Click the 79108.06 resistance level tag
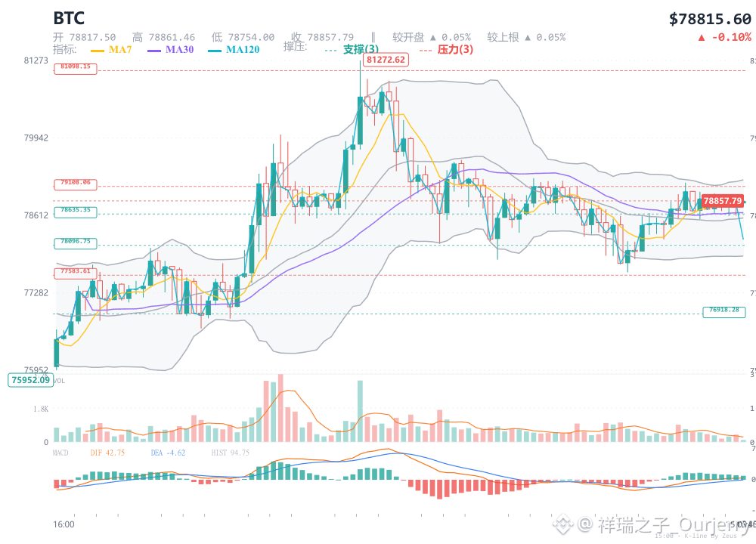The image size is (756, 544). (75, 184)
